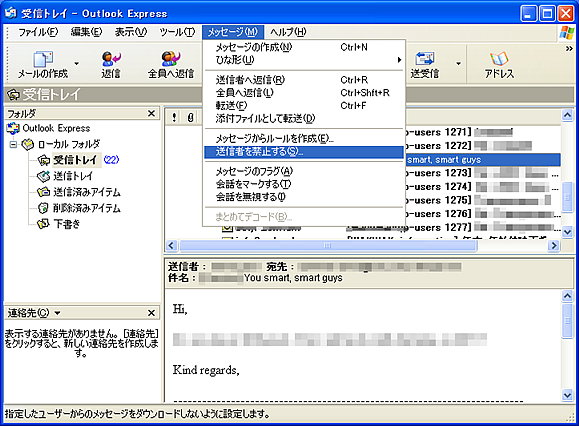
Task: Choose 会話をマークする(T) entry
Action: coord(304,184)
